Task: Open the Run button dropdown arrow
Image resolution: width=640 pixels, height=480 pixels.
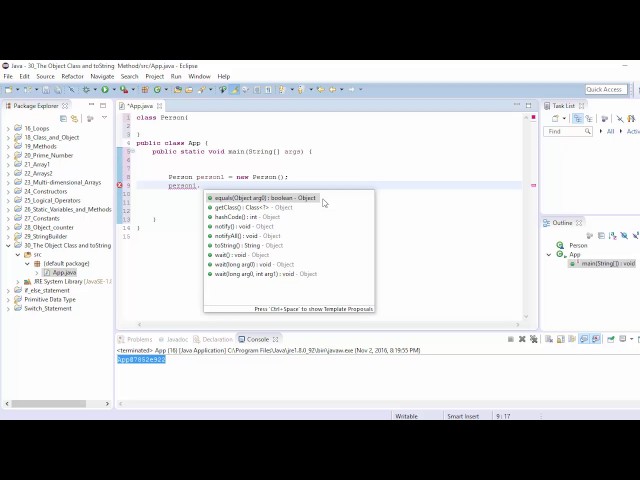Action: tap(114, 89)
